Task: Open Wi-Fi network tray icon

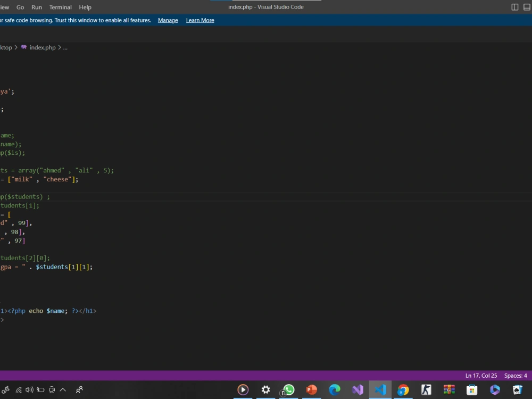Action: (19, 390)
